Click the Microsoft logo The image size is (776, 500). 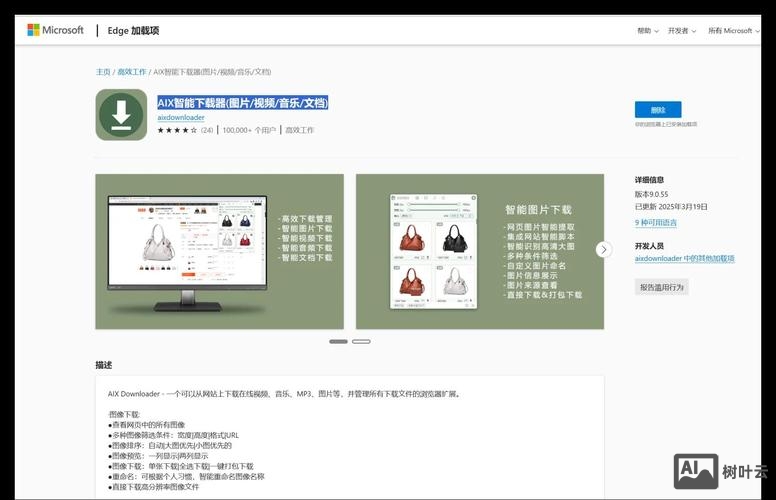(55, 30)
